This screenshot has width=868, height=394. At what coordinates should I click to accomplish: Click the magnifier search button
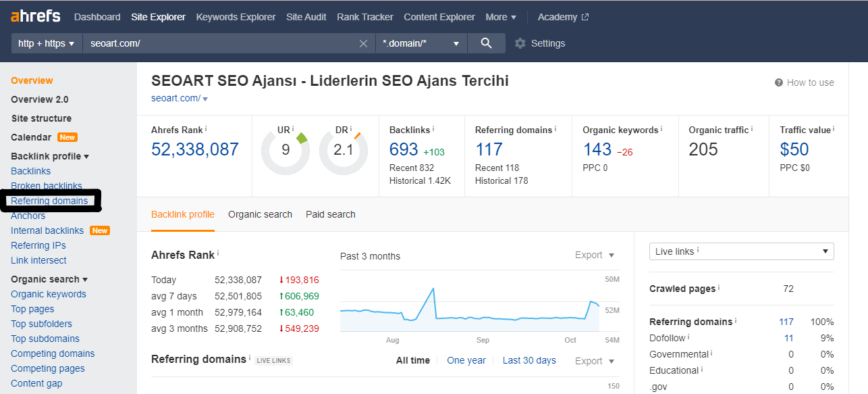(x=486, y=43)
